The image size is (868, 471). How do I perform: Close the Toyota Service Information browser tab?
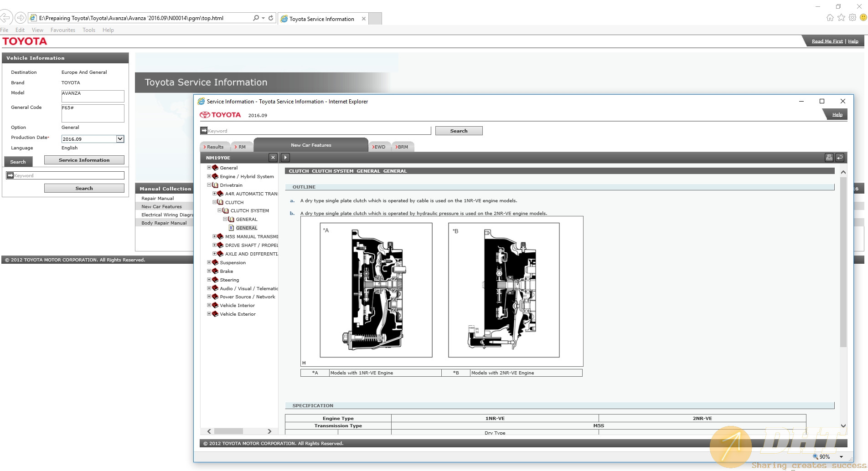click(x=363, y=19)
